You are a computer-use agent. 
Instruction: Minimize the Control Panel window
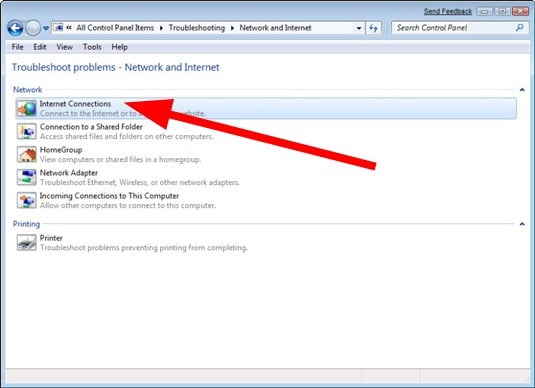tap(484, 11)
